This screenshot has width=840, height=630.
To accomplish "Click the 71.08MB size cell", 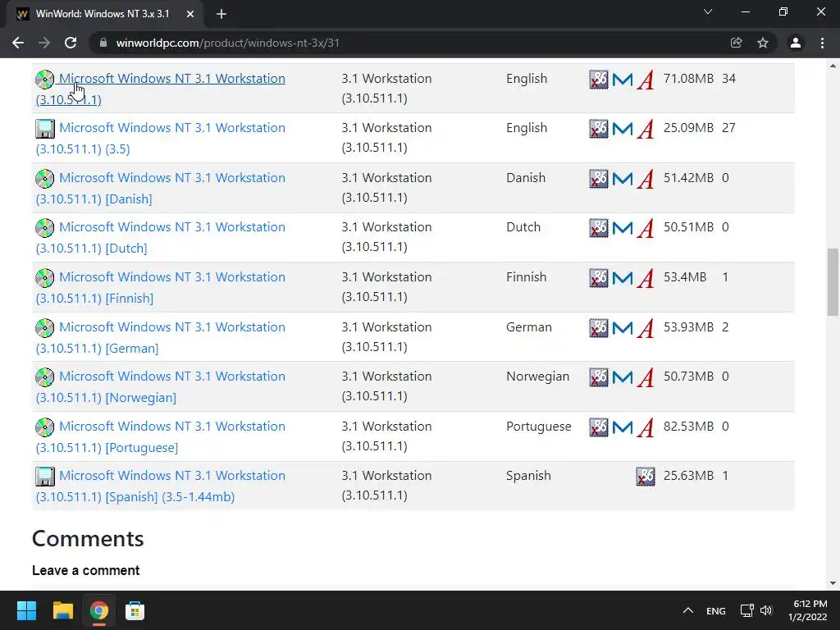I will click(x=688, y=79).
